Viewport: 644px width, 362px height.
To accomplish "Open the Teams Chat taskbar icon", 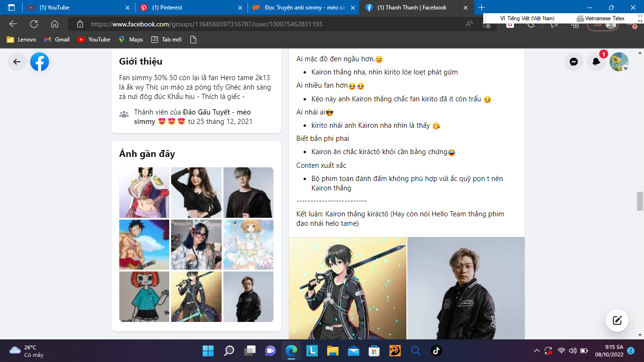I will coord(270,351).
